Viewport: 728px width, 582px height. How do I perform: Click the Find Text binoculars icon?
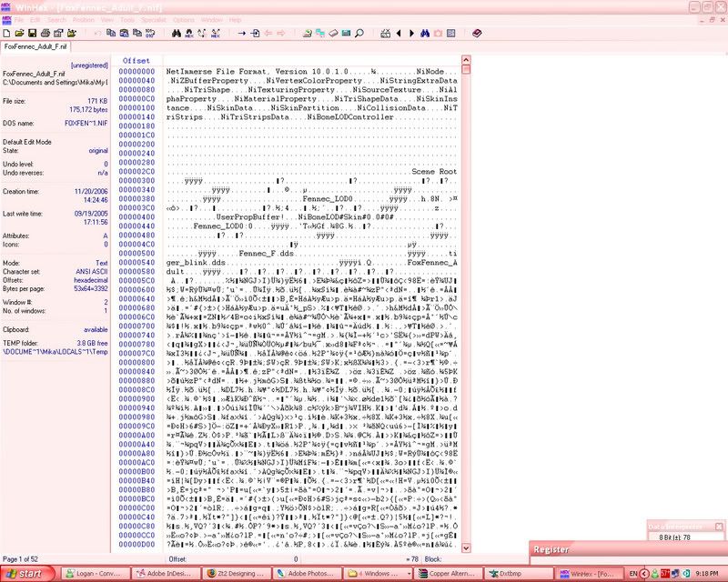coord(177,33)
